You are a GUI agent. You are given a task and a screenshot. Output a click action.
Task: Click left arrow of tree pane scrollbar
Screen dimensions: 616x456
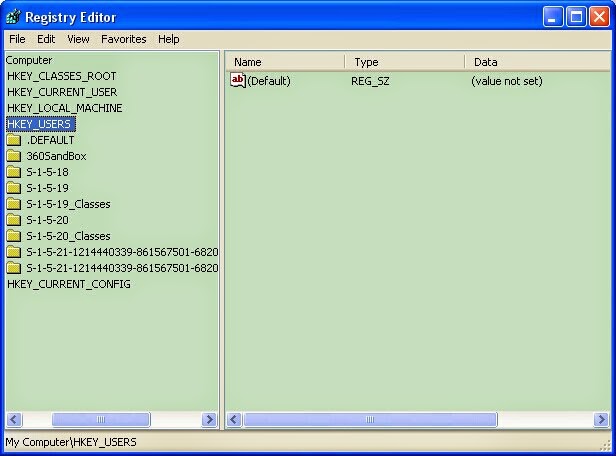click(x=14, y=419)
